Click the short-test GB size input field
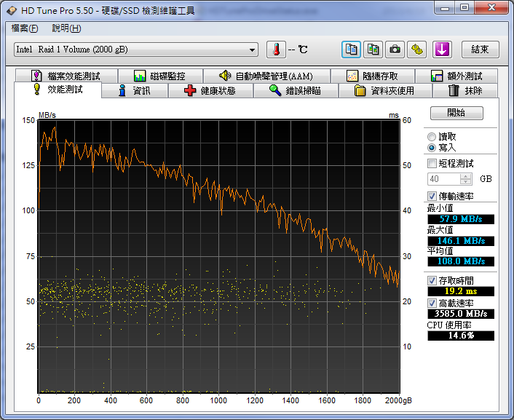514x420 pixels. [444, 179]
